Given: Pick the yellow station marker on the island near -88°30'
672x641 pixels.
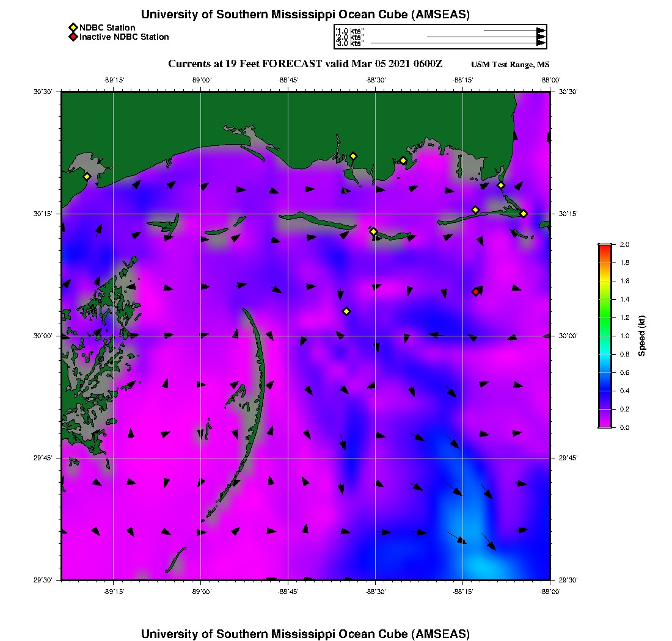Looking at the screenshot, I should point(374,231).
